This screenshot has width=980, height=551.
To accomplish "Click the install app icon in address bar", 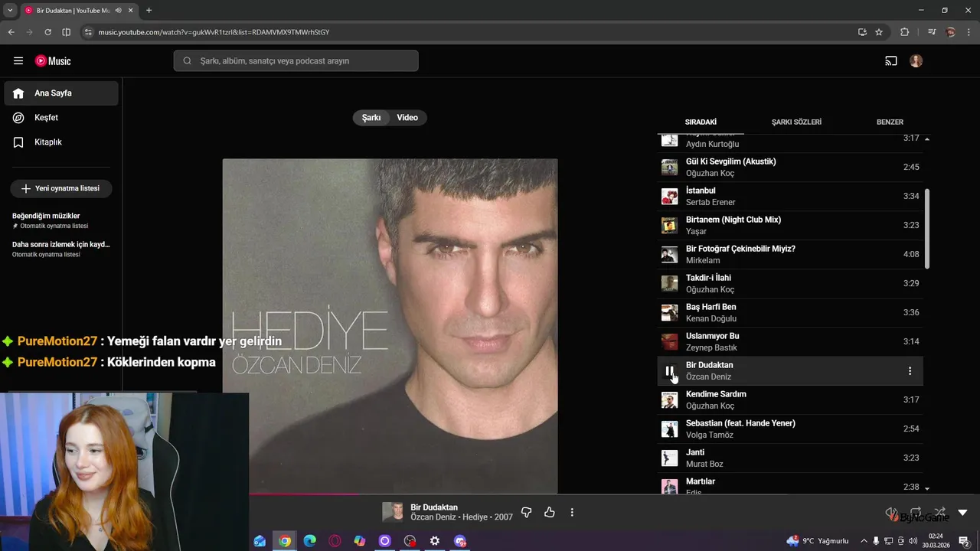I will pos(862,32).
